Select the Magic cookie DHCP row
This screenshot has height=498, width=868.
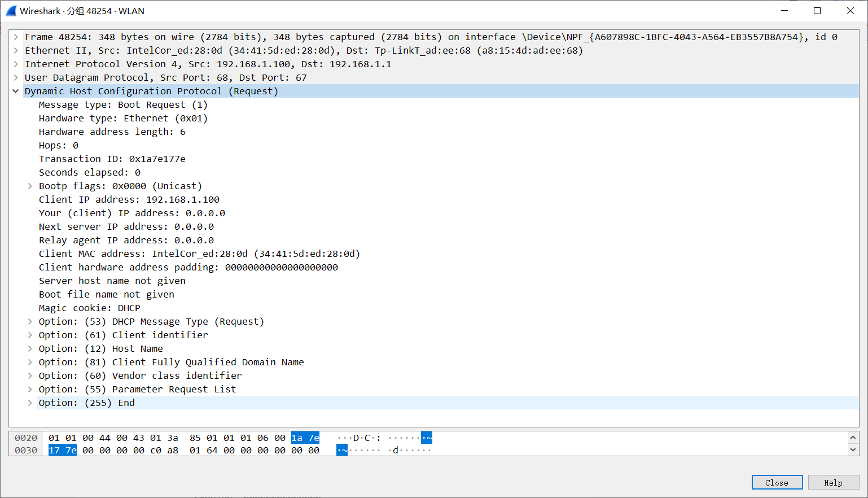[89, 308]
